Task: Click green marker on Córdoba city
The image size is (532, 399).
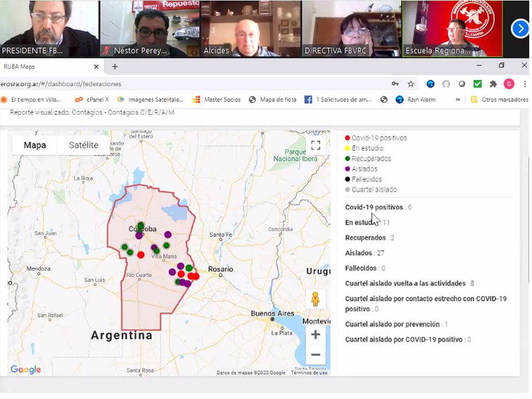Action: (x=140, y=226)
